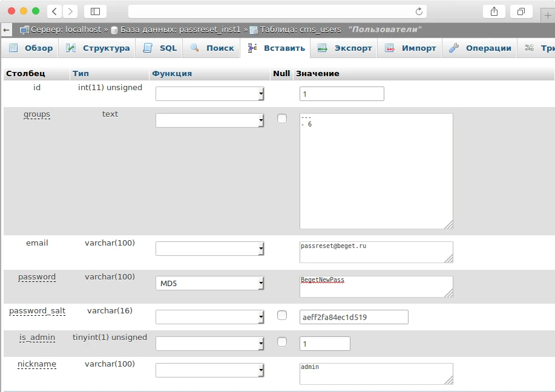Open the function dropdown for id

pos(209,94)
